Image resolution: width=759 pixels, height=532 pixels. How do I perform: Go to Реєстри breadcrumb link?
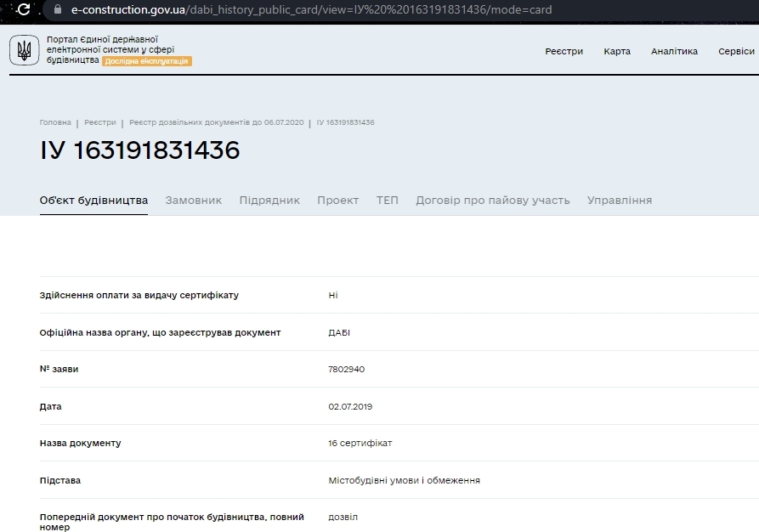point(100,122)
